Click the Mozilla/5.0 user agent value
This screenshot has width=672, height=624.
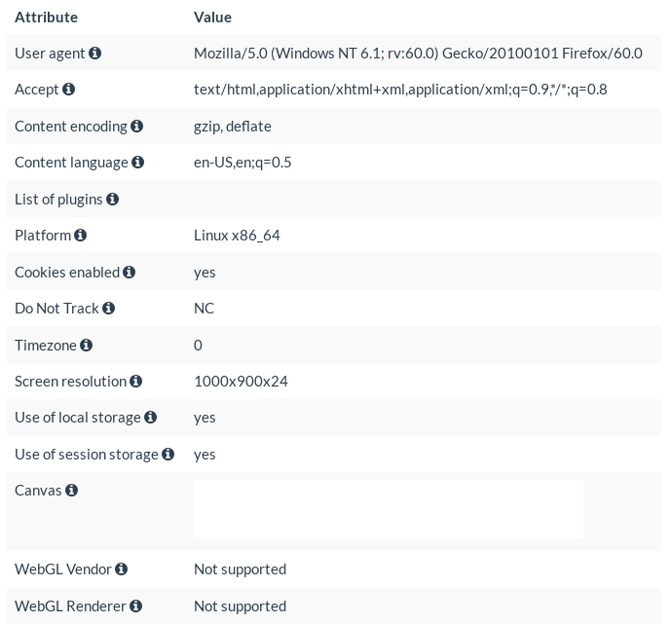[418, 54]
